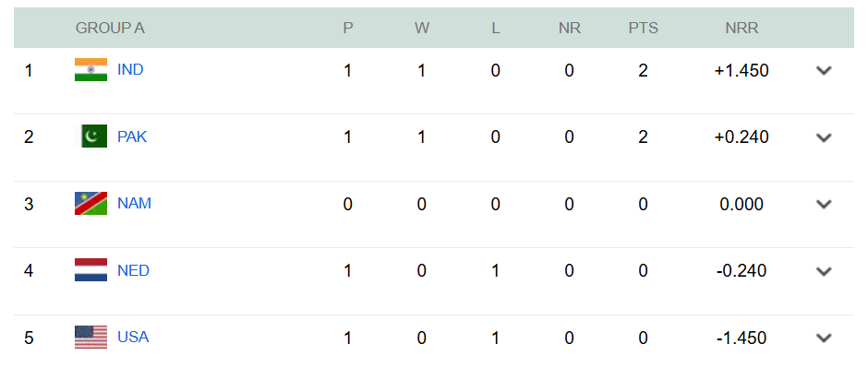
Task: Open the NAM team link
Action: (134, 203)
